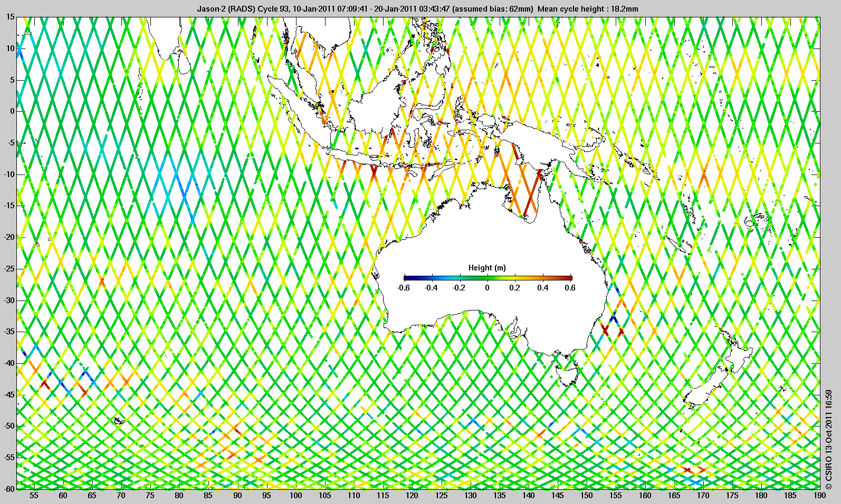Viewport: 841px width, 504px height.
Task: Click latitude axis label 10
Action: tap(11, 49)
